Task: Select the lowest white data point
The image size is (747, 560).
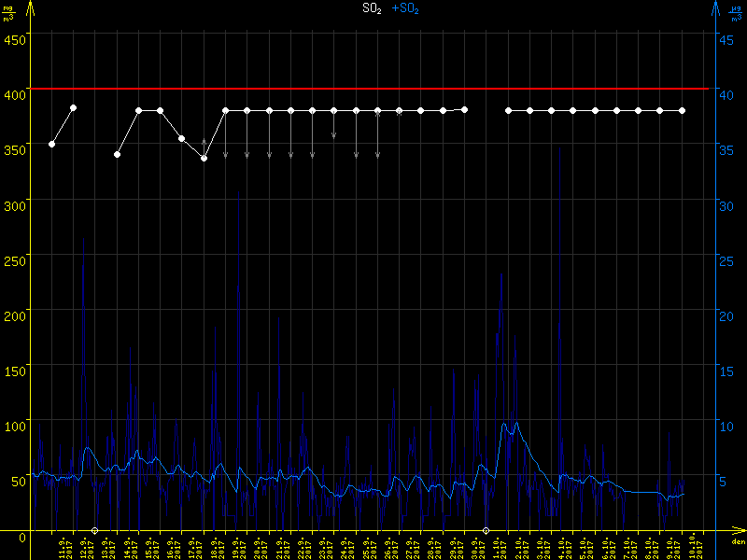Action: tap(204, 159)
